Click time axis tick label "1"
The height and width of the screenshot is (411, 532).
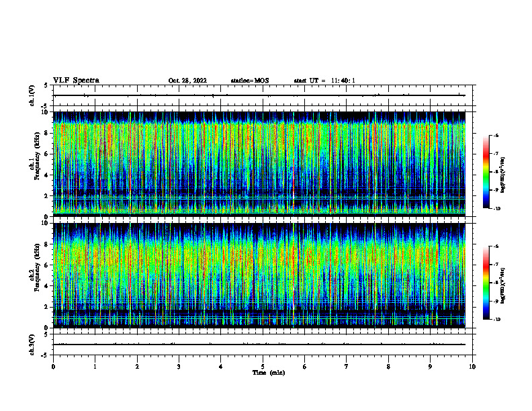tap(95, 367)
